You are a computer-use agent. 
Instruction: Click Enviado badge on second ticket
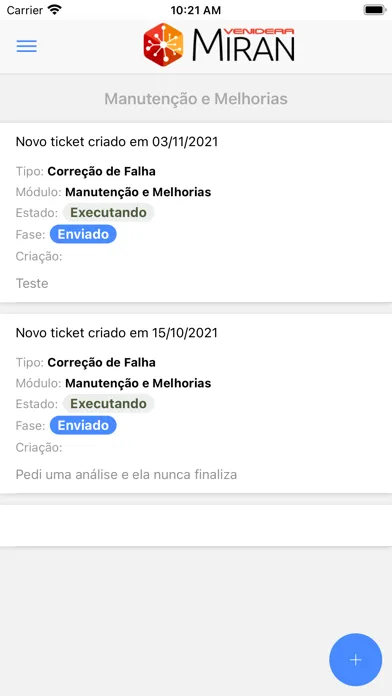pos(83,425)
